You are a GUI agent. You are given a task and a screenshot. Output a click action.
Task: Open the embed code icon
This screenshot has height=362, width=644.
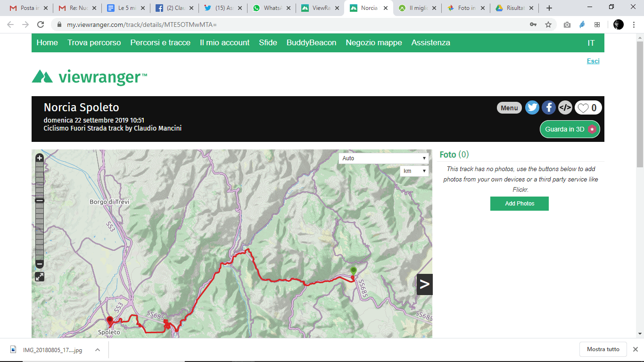pos(565,108)
